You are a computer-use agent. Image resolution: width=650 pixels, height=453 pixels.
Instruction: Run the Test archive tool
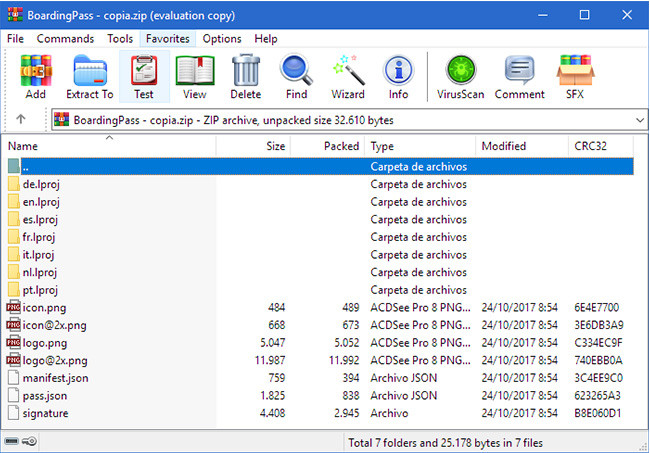[x=144, y=76]
